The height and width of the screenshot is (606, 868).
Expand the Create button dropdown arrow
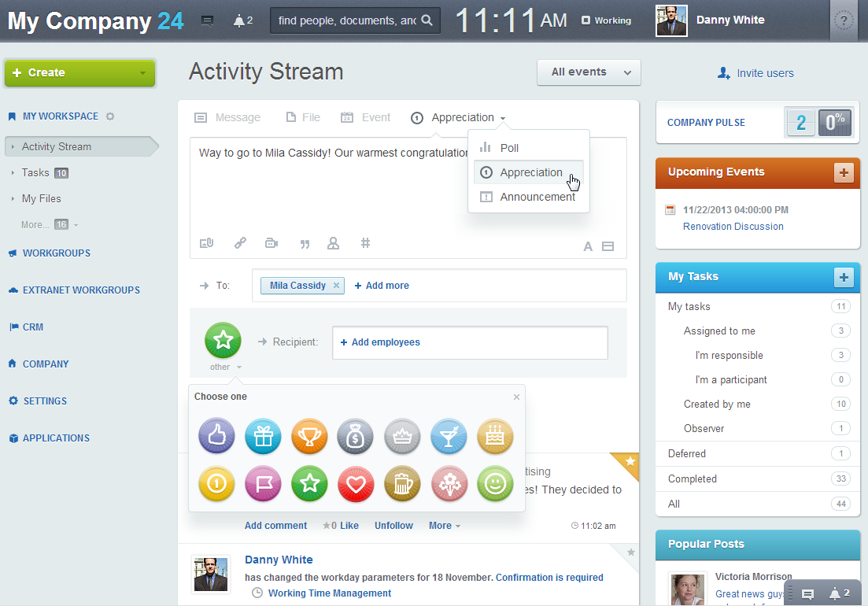[x=142, y=73]
